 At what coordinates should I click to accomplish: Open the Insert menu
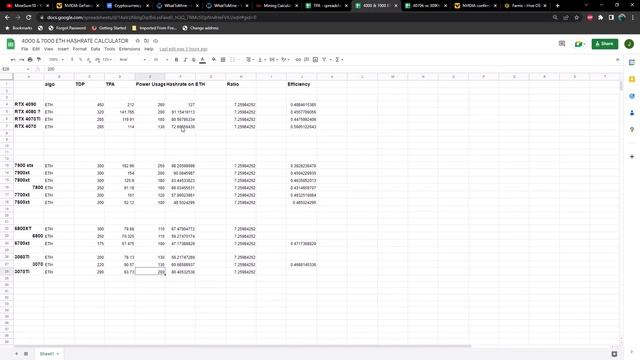point(63,49)
